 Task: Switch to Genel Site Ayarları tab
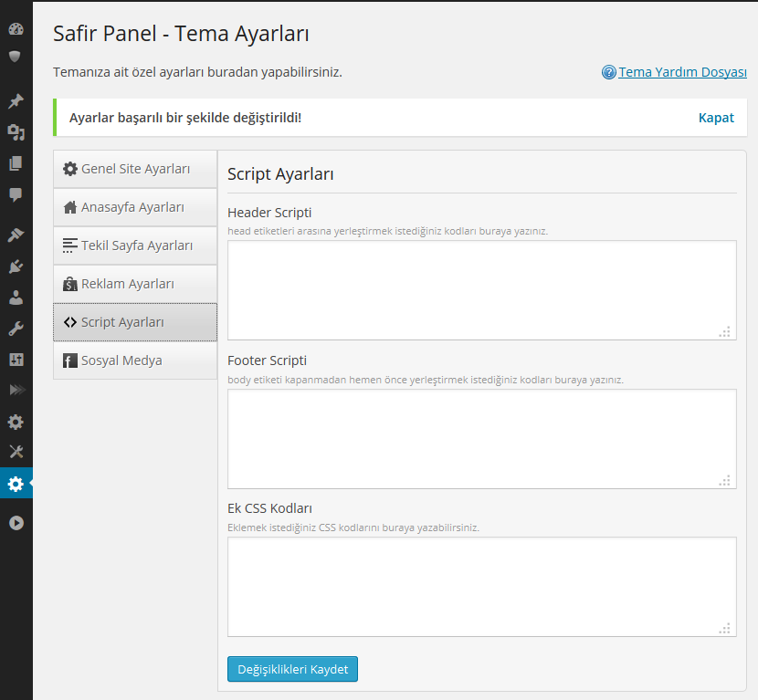coord(135,169)
